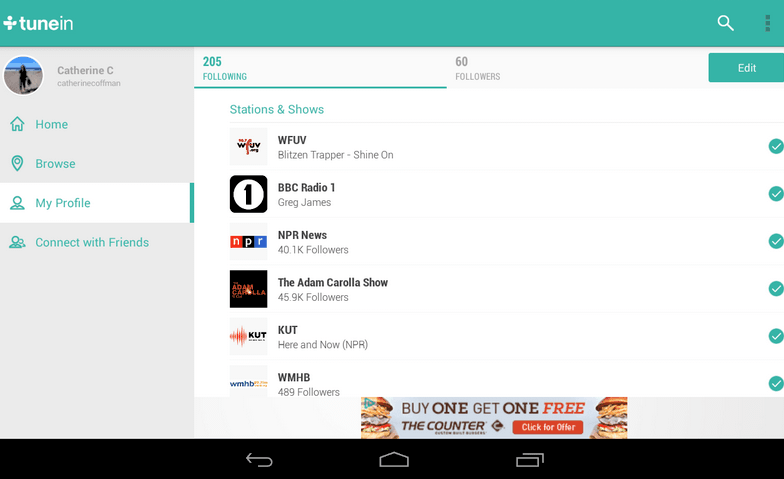Switch to the 205 Following tab
Screen dimensions: 784x479
[x=320, y=68]
